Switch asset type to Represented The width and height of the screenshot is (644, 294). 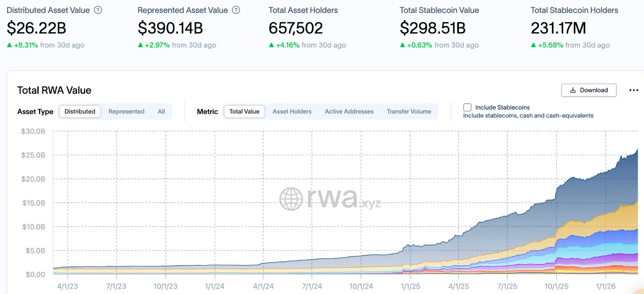[x=126, y=112]
